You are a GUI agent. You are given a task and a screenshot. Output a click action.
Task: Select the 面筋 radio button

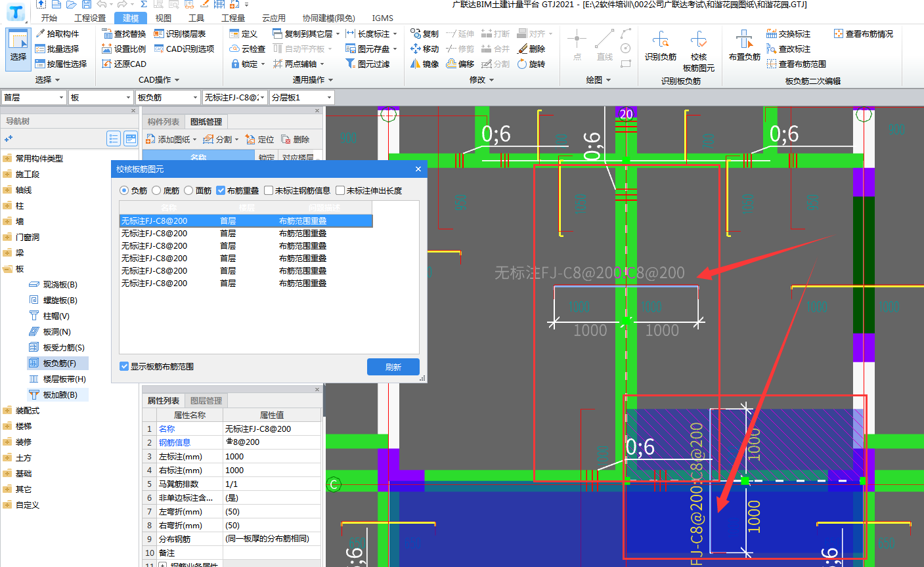[x=188, y=190]
